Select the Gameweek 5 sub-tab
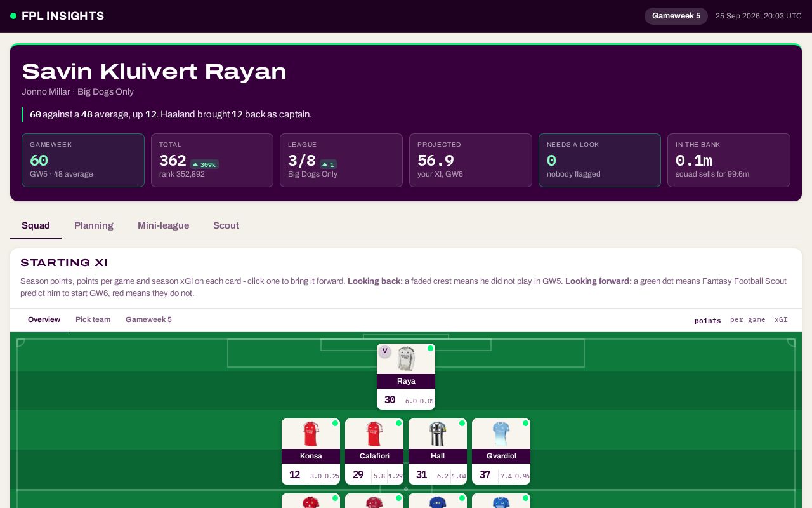This screenshot has width=812, height=508. [x=148, y=319]
